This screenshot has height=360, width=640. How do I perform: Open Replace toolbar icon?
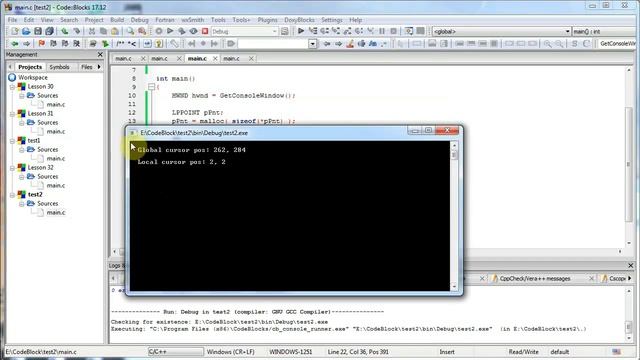pyautogui.click(x=142, y=31)
